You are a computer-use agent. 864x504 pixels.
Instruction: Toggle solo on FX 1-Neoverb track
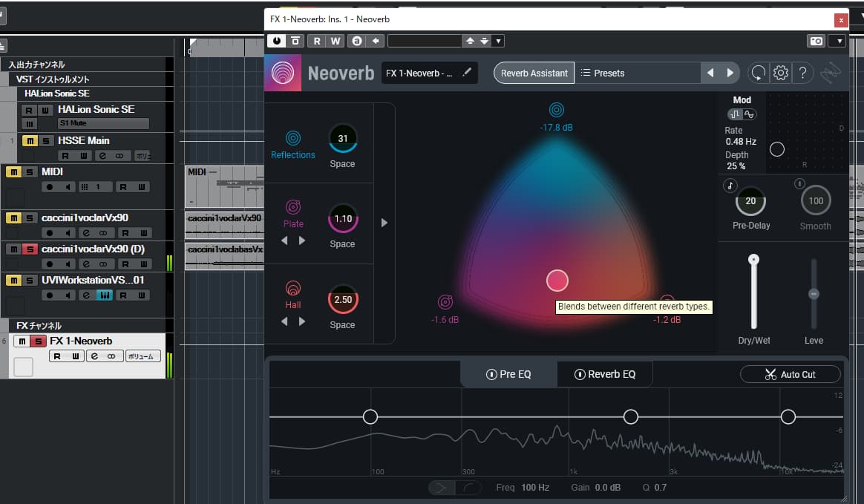pyautogui.click(x=39, y=341)
